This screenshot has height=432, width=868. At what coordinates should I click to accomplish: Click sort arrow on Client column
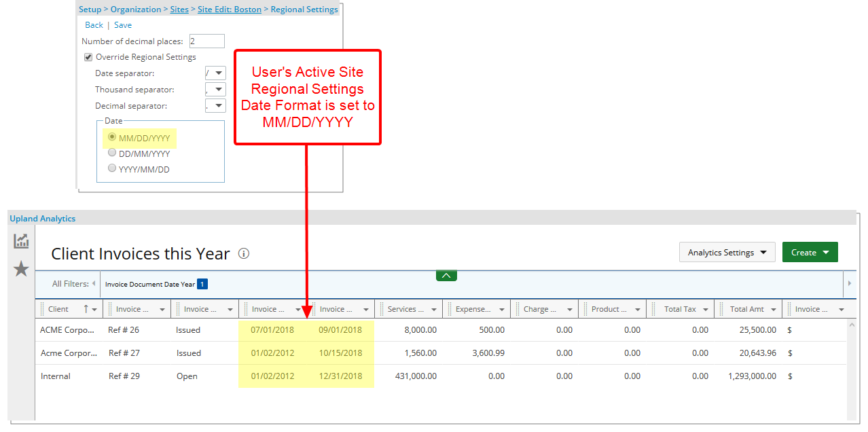coord(86,309)
